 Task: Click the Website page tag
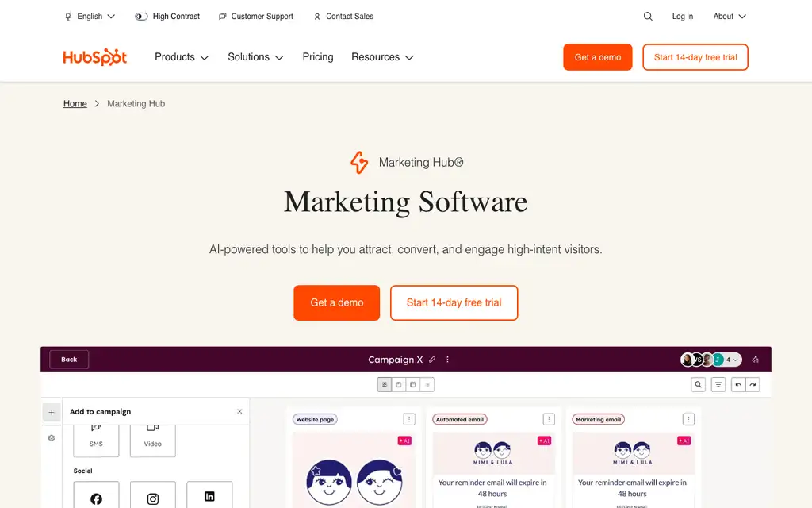315,419
